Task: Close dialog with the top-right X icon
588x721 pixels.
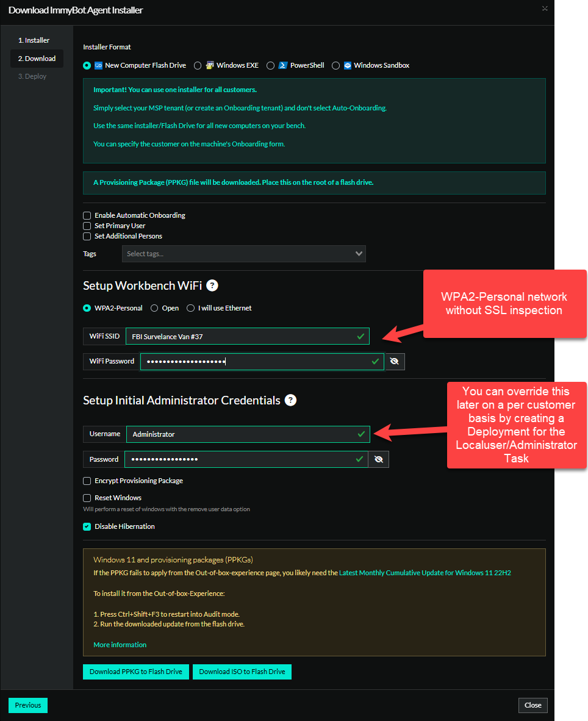Action: click(545, 9)
